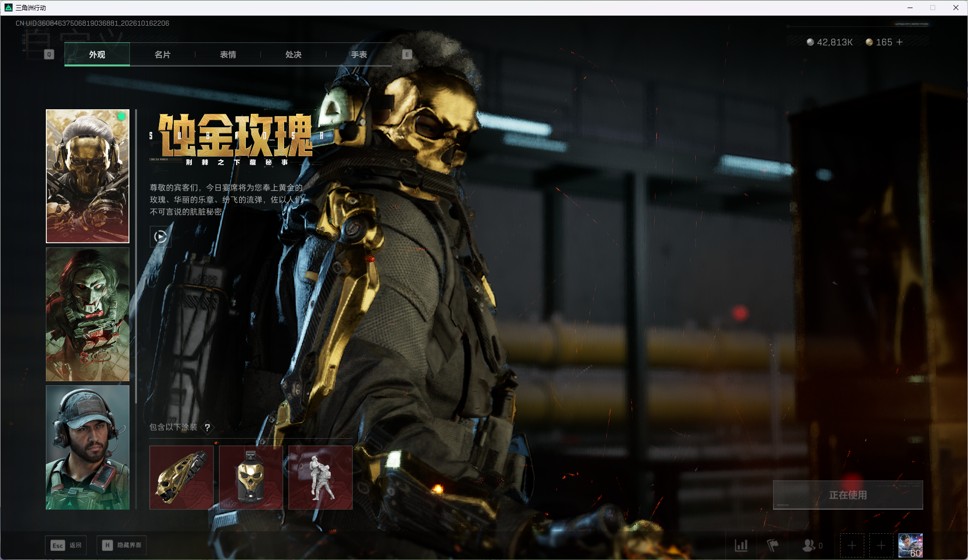Click the E next-tab key icon
This screenshot has height=560, width=968.
coord(407,54)
